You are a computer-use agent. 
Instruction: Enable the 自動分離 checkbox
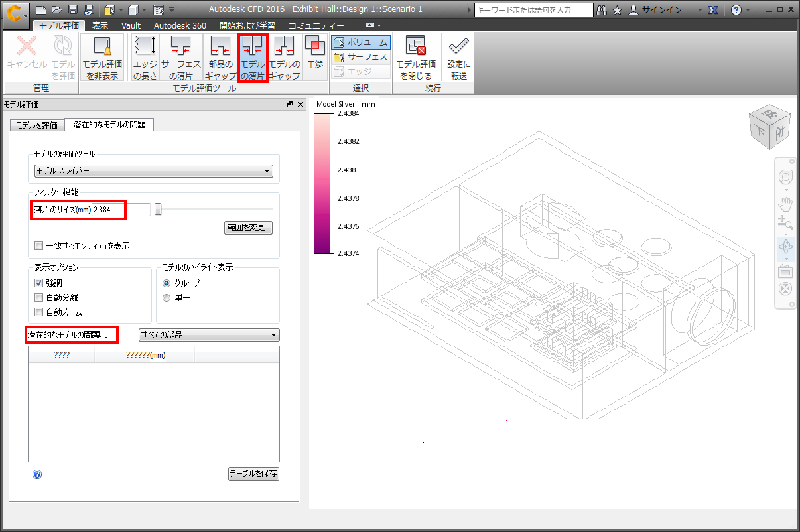(x=38, y=298)
